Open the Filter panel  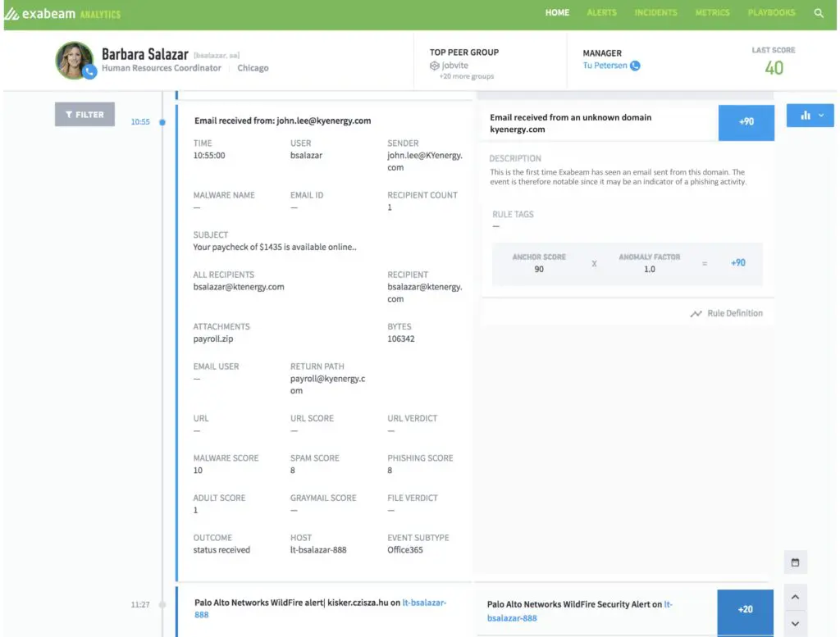tap(84, 115)
